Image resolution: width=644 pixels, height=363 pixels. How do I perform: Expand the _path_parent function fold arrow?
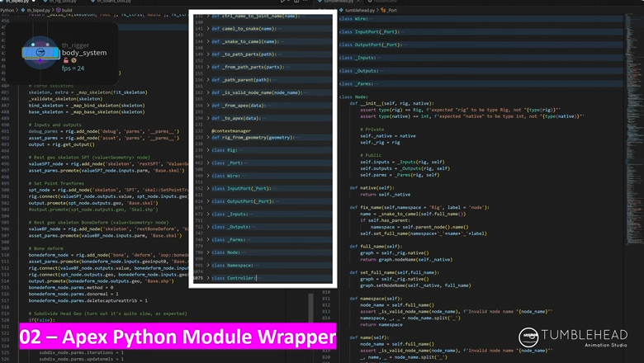click(x=208, y=80)
